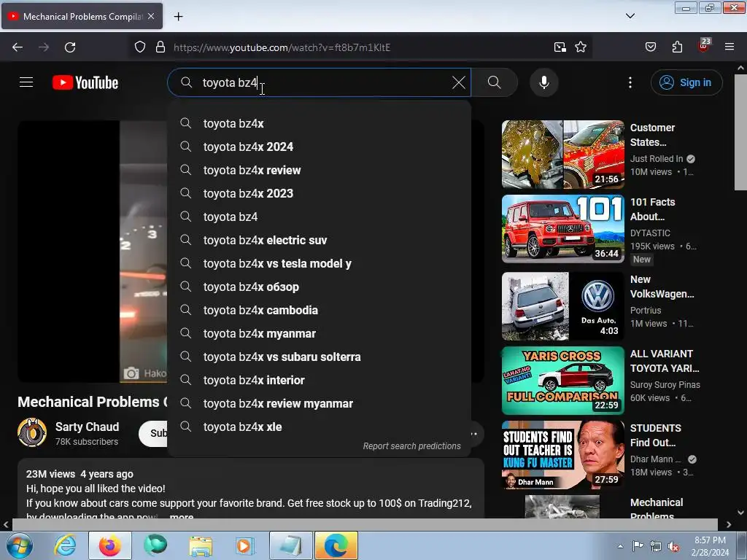Select 'toyota bz4x review myanmar' suggestion
The image size is (747, 560).
(x=320, y=403)
